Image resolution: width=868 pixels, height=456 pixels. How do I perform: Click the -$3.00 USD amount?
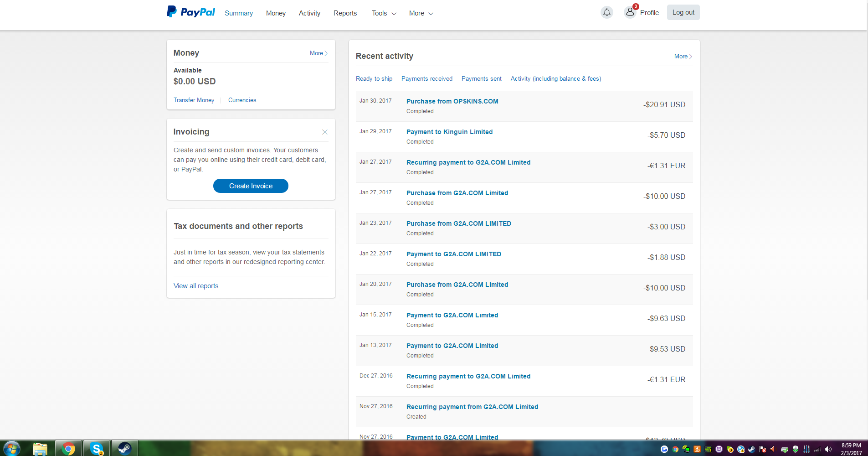(666, 227)
